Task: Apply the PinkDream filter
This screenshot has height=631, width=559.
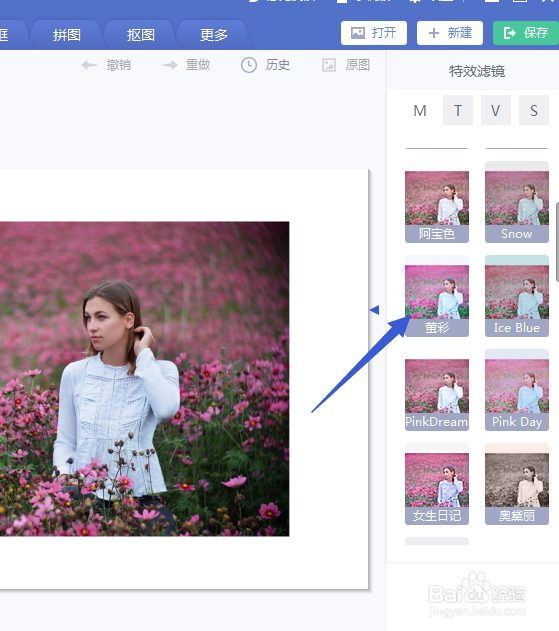Action: pos(437,390)
